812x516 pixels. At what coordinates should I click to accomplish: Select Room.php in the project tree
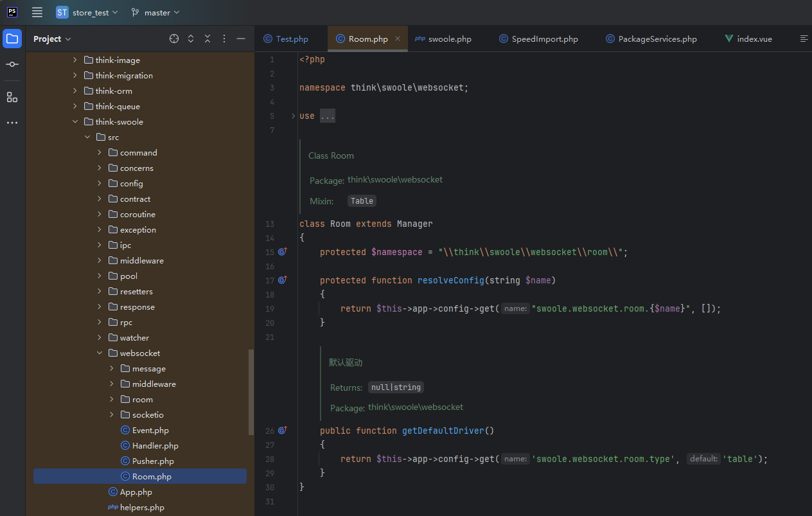[140, 476]
